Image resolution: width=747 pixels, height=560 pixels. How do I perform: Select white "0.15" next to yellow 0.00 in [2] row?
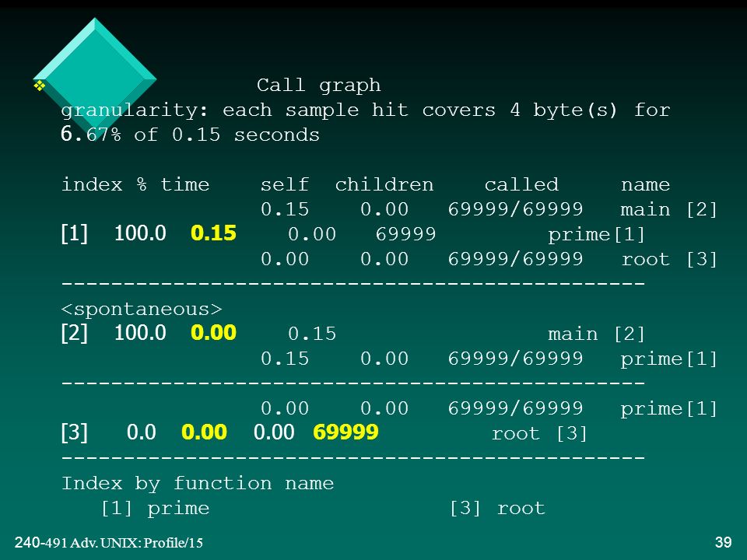pos(312,334)
